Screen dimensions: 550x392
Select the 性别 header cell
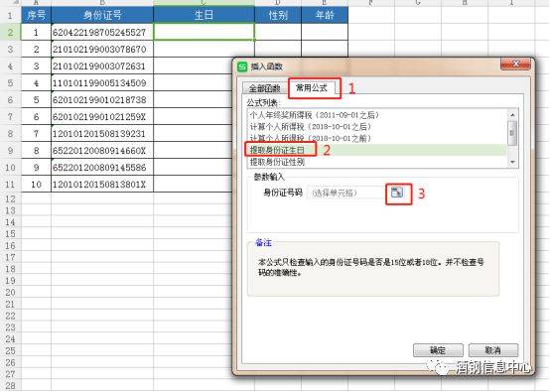click(278, 15)
